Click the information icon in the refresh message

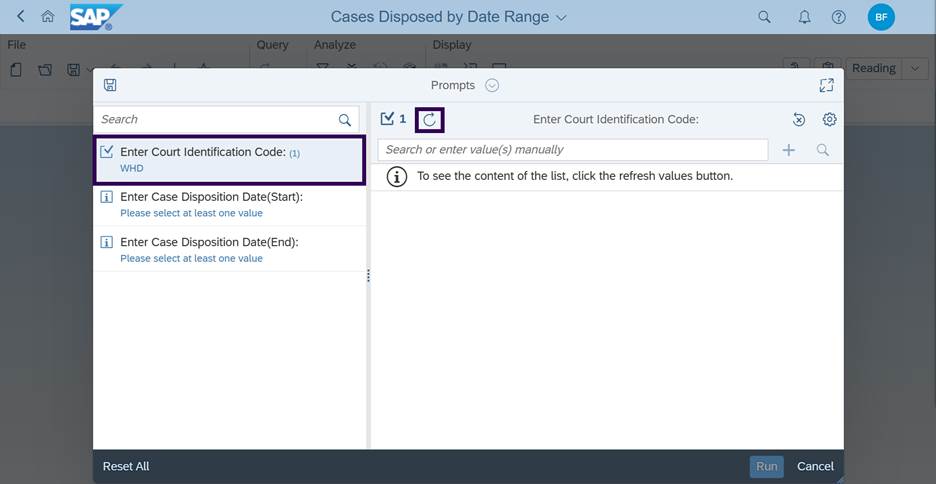pyautogui.click(x=397, y=177)
